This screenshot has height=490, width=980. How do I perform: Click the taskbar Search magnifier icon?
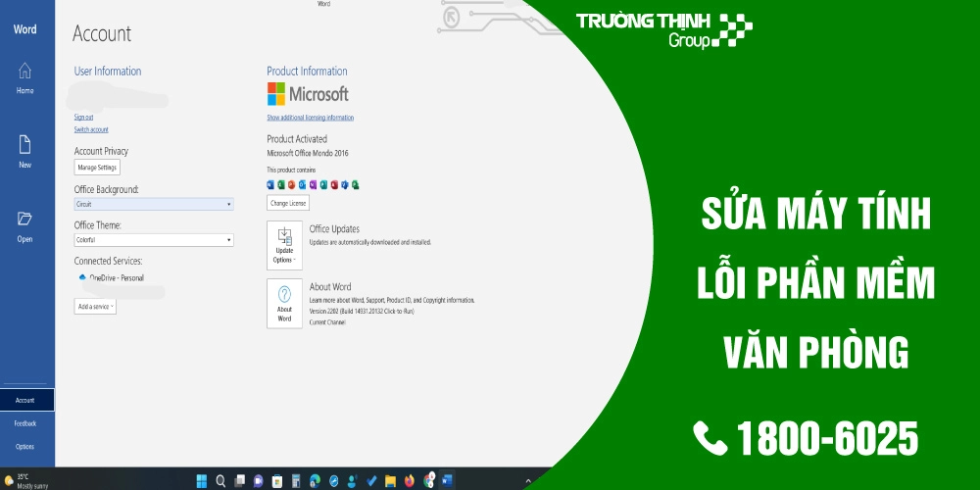click(220, 480)
